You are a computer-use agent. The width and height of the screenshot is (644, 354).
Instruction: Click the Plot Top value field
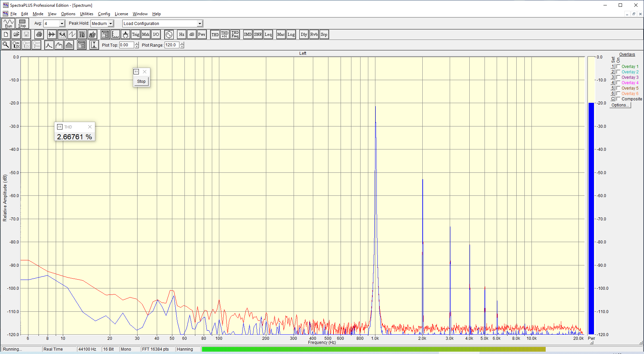126,45
